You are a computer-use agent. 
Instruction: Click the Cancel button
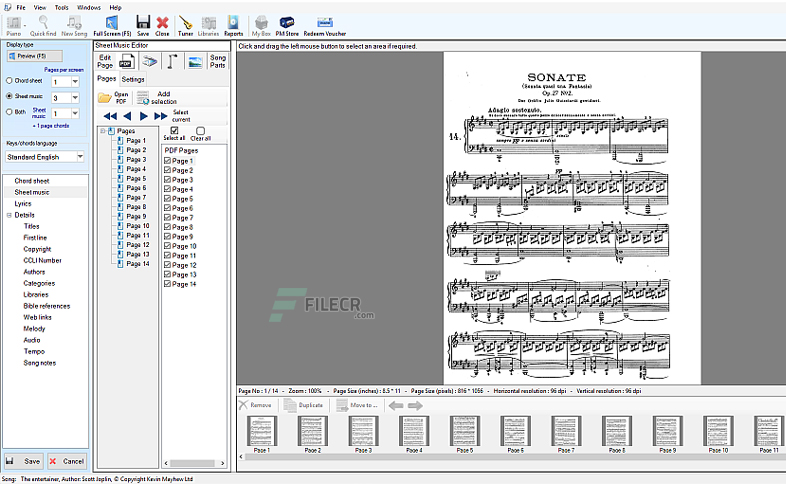(67, 461)
